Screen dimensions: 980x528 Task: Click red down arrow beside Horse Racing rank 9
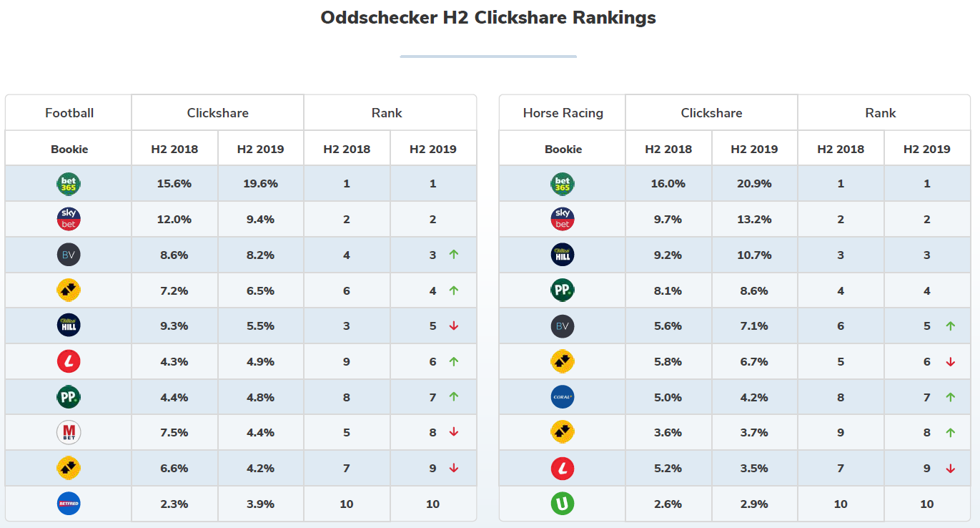pyautogui.click(x=950, y=469)
